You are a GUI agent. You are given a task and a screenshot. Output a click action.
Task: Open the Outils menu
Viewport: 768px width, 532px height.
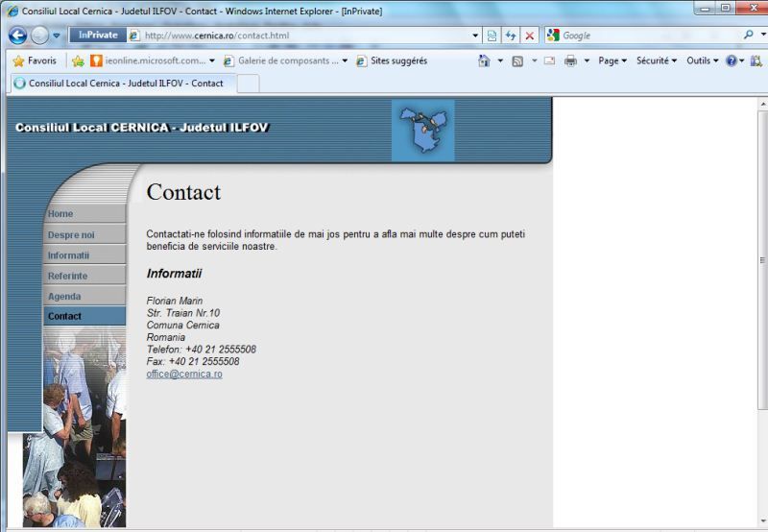click(703, 60)
